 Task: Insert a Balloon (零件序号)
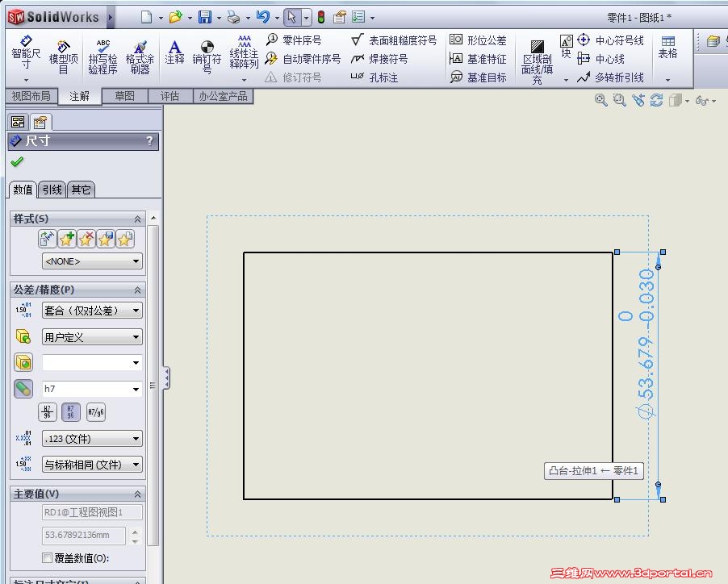[x=294, y=40]
